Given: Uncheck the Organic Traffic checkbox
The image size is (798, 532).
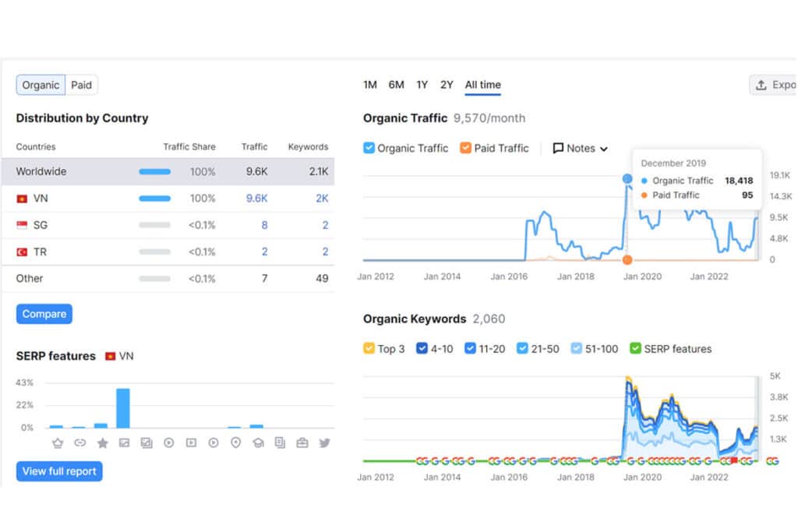Looking at the screenshot, I should (369, 148).
